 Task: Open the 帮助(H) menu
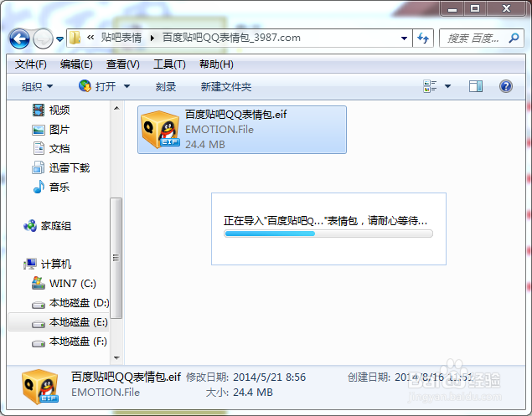tap(216, 64)
